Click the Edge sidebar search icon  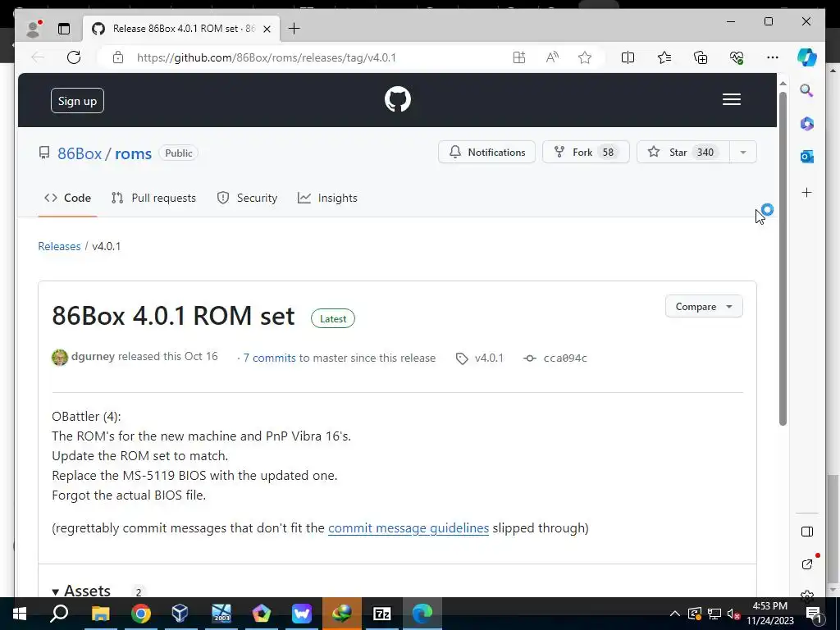click(807, 90)
